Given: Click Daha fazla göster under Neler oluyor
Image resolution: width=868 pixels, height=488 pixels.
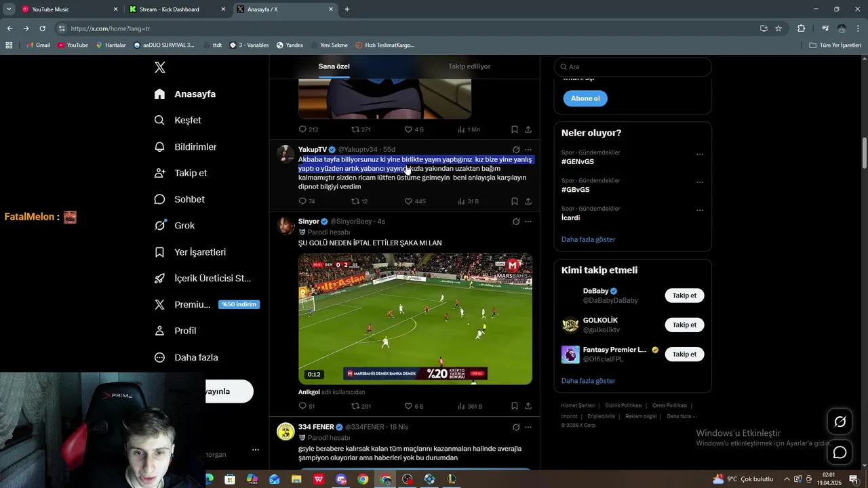Looking at the screenshot, I should 588,239.
